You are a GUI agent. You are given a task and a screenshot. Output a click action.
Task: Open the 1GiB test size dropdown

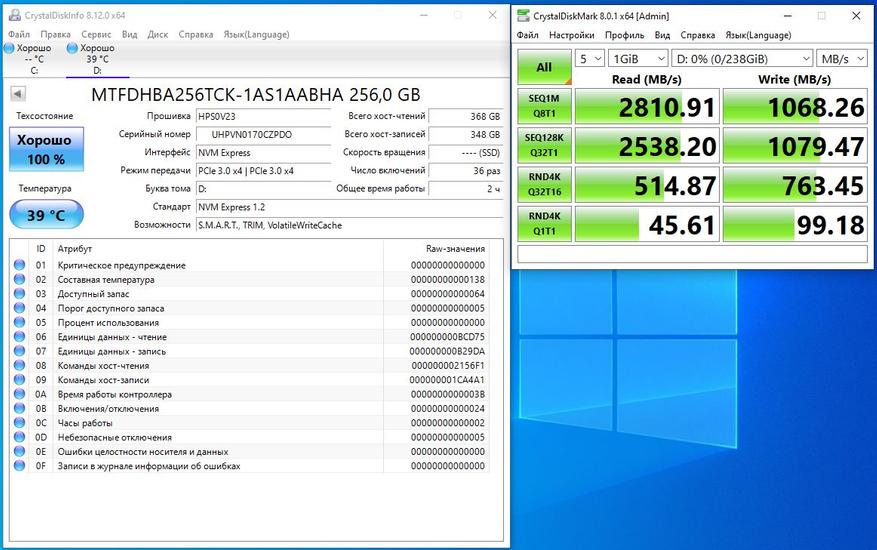[636, 58]
